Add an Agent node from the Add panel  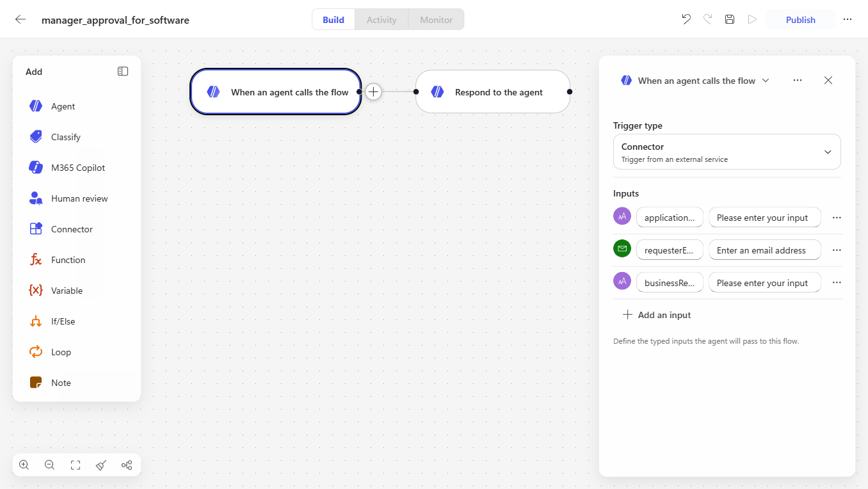(77, 106)
